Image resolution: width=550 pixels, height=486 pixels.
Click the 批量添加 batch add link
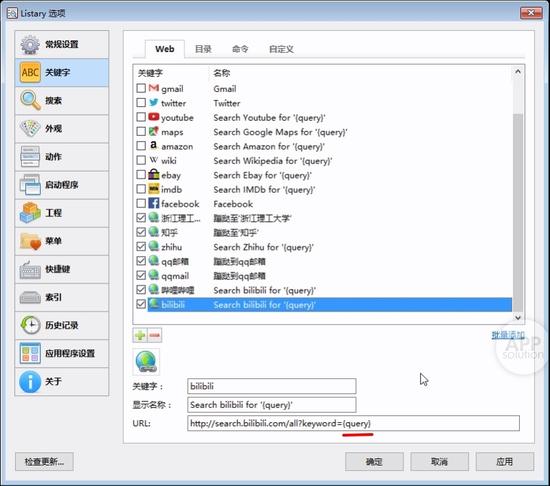[x=508, y=335]
